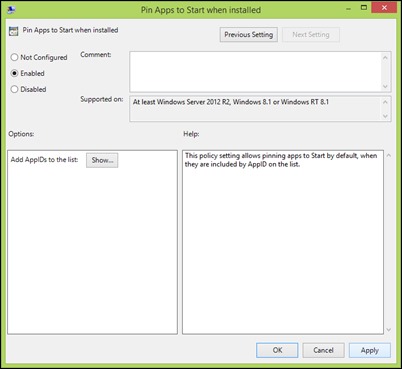Image resolution: width=402 pixels, height=369 pixels.
Task: Click inside the Comment text box
Action: [x=255, y=72]
